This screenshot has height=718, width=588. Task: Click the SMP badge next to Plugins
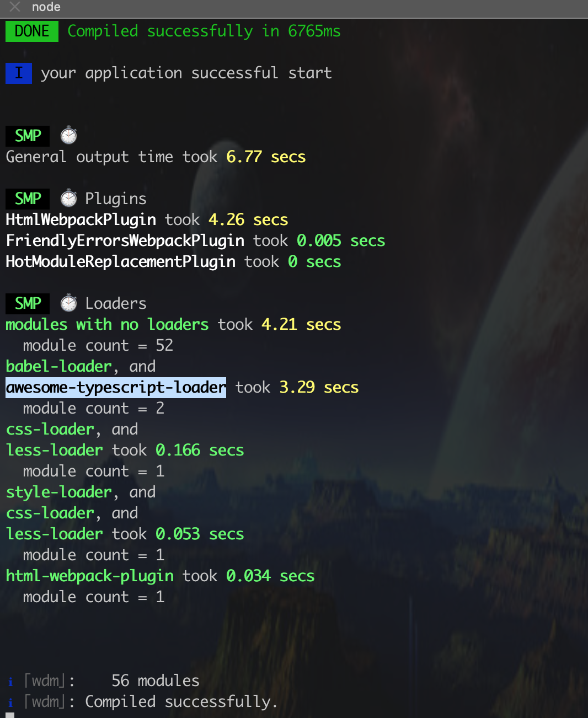point(28,199)
